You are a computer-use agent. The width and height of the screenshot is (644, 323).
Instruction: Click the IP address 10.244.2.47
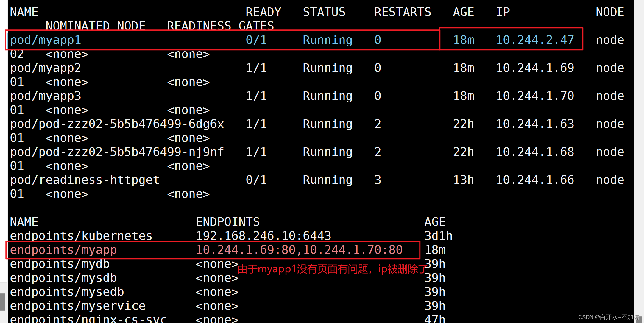tap(535, 40)
